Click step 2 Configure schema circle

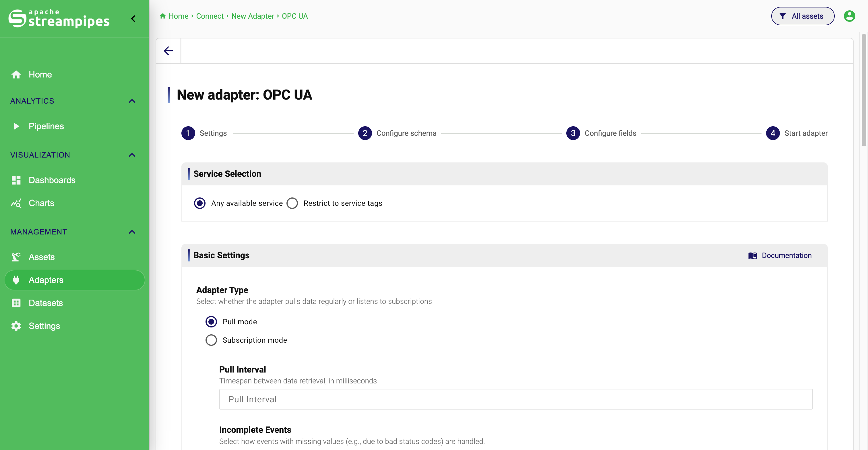pyautogui.click(x=365, y=133)
